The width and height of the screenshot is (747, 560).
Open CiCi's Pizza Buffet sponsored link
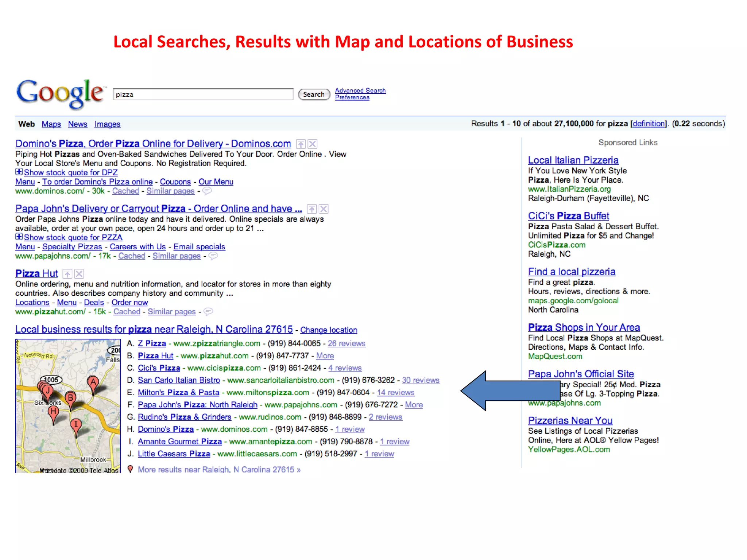coord(569,216)
